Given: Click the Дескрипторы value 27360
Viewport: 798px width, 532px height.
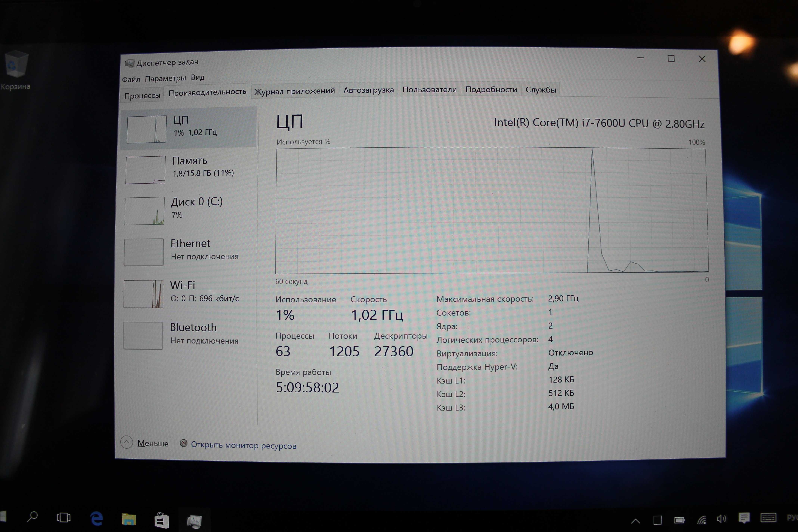Looking at the screenshot, I should click(394, 352).
